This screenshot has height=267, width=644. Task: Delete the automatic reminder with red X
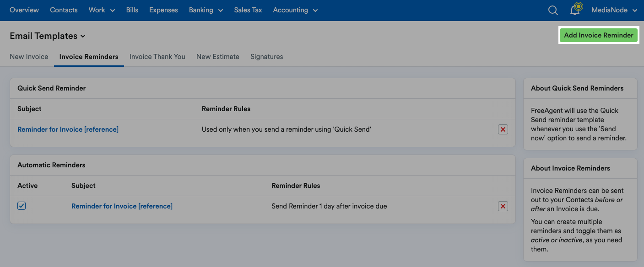point(503,206)
